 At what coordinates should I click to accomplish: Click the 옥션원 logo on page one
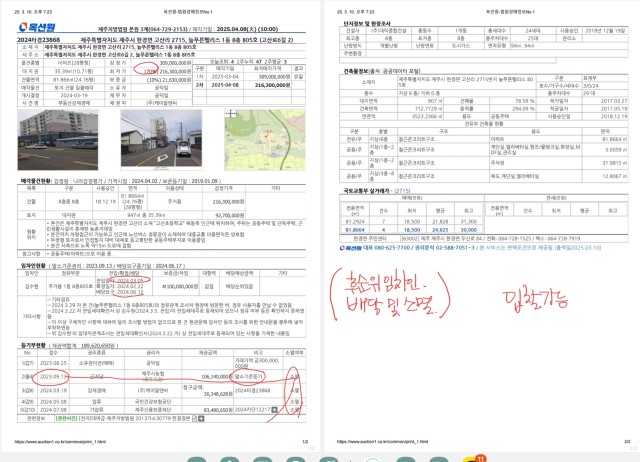point(37,27)
